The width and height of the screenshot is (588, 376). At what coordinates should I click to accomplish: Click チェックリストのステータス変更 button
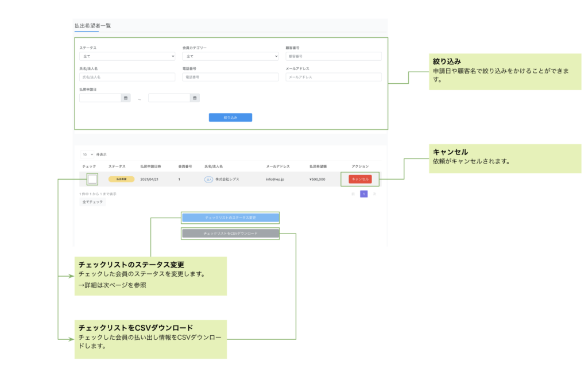pyautogui.click(x=230, y=218)
